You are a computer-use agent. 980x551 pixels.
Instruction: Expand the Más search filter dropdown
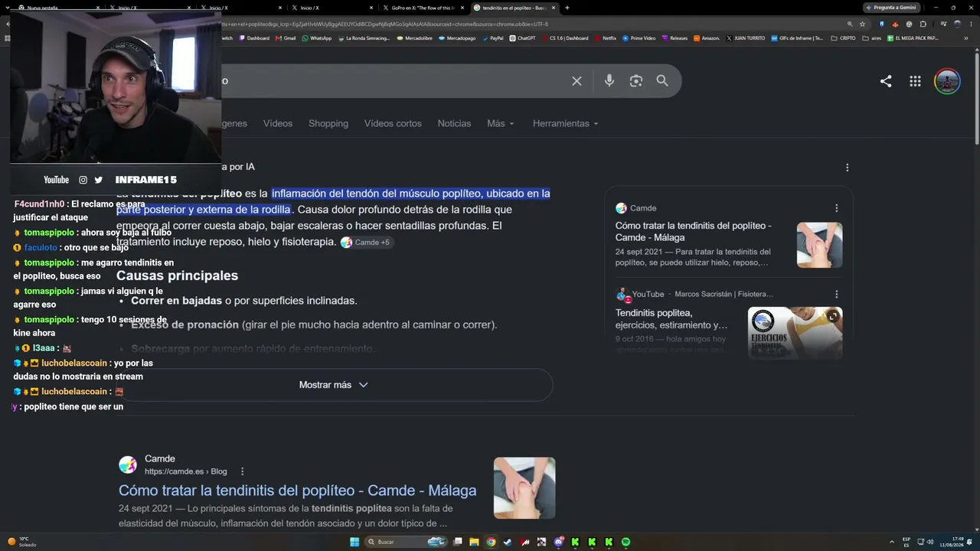click(x=501, y=123)
